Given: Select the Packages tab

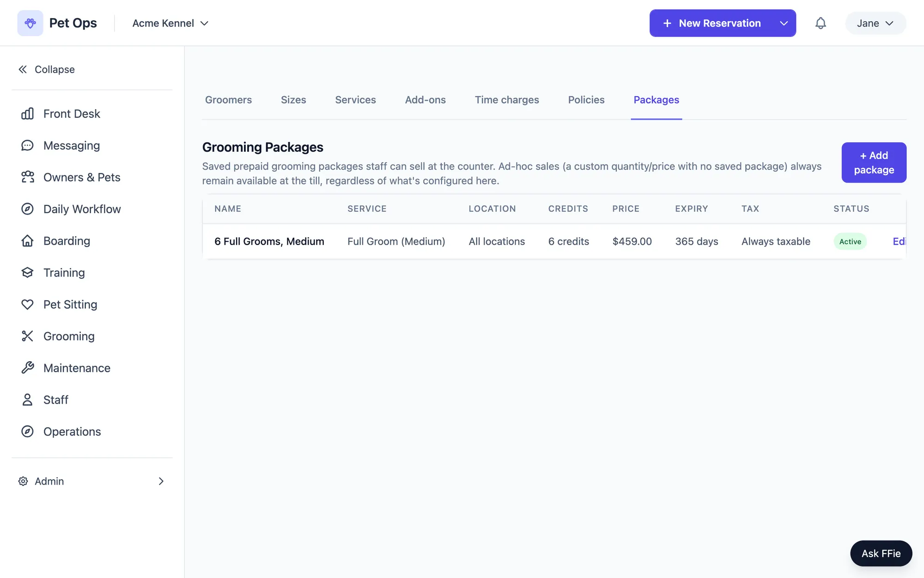Looking at the screenshot, I should click(656, 100).
